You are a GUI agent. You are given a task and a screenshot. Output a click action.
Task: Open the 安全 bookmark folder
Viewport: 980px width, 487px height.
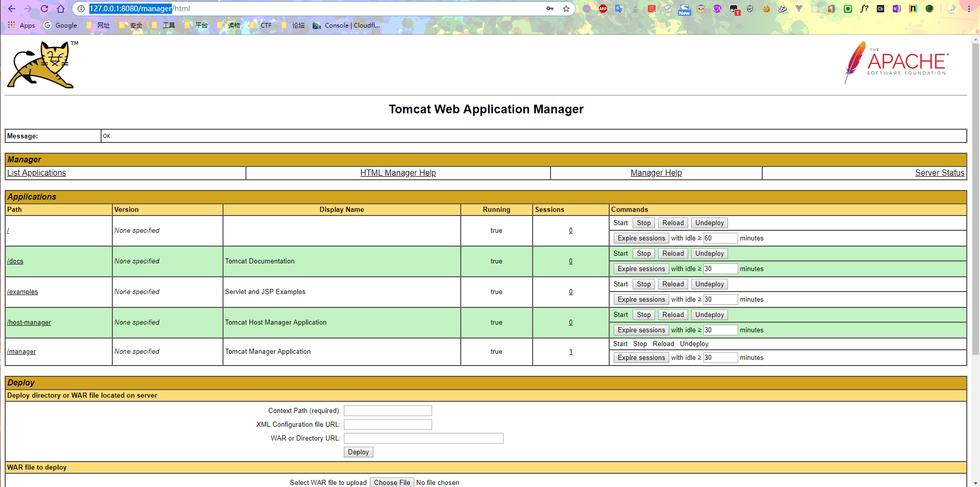pos(131,25)
